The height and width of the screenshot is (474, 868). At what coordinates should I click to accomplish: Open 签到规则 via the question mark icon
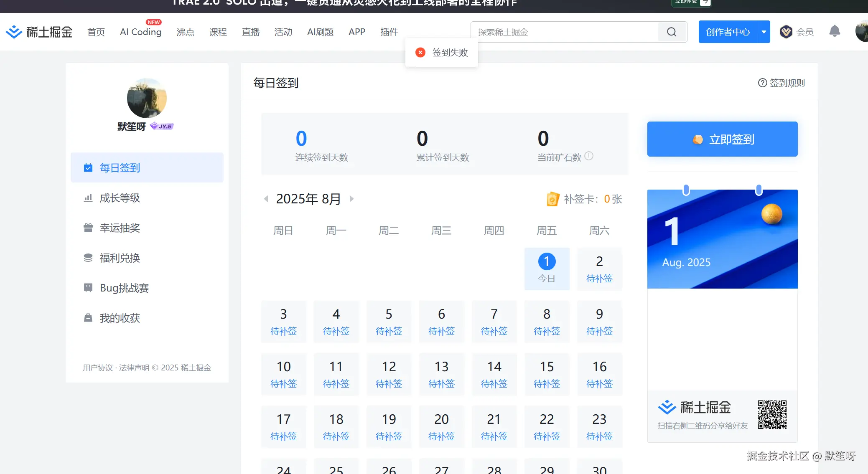click(763, 83)
